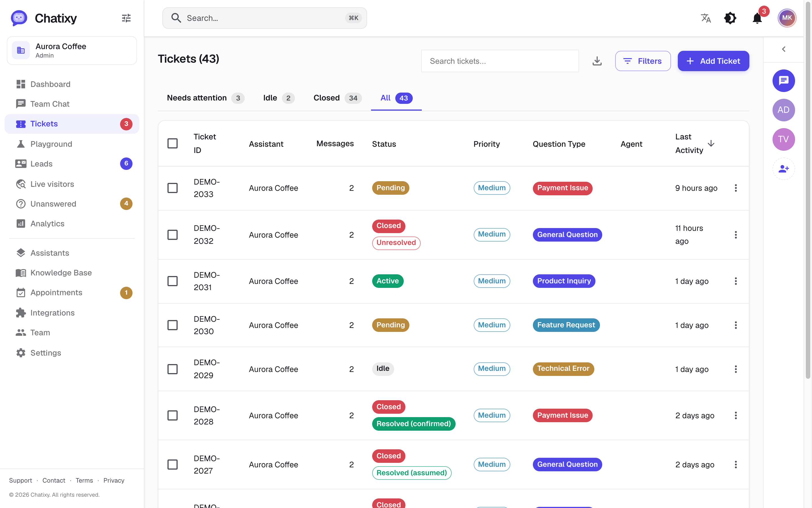The image size is (812, 508).
Task: Open Live visitors in sidebar
Action: [72, 184]
